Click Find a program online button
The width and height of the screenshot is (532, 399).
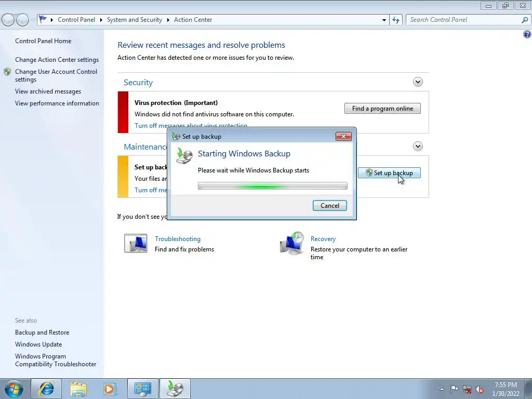(x=382, y=109)
